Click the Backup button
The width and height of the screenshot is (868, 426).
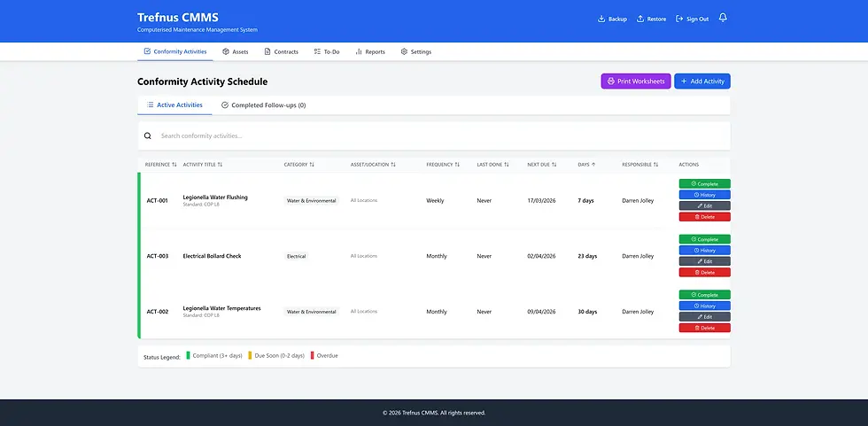(x=612, y=19)
